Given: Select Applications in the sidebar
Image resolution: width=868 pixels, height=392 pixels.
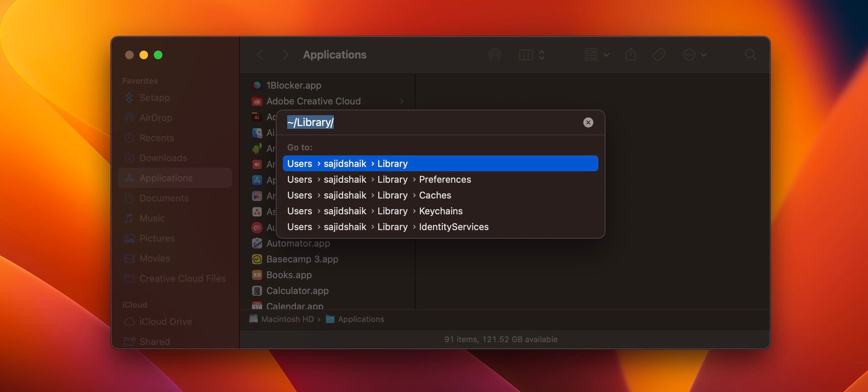Looking at the screenshot, I should [175, 178].
